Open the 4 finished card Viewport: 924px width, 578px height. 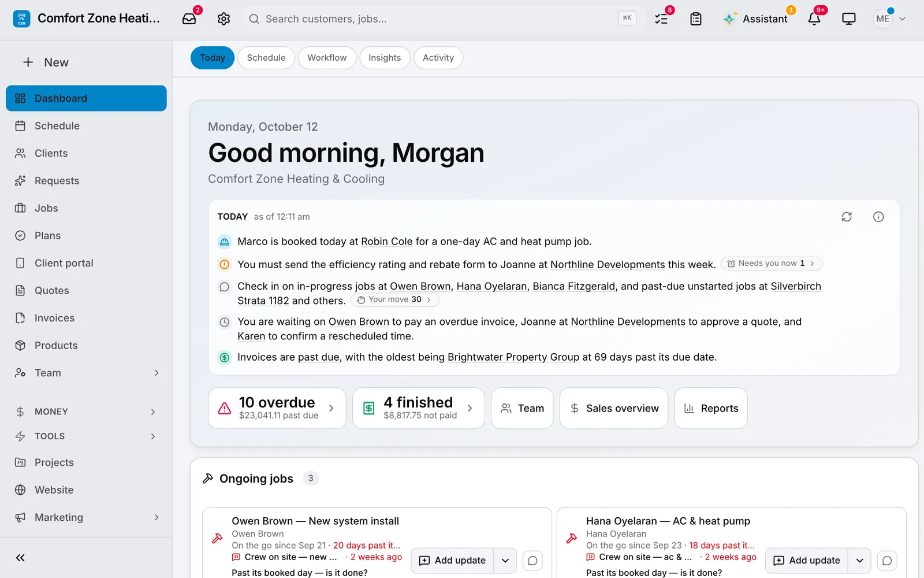click(x=419, y=408)
